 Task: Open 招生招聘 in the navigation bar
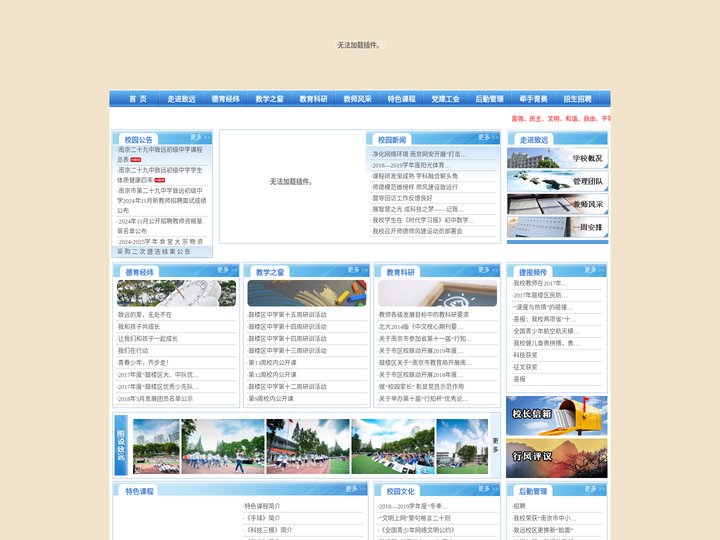coord(578,99)
